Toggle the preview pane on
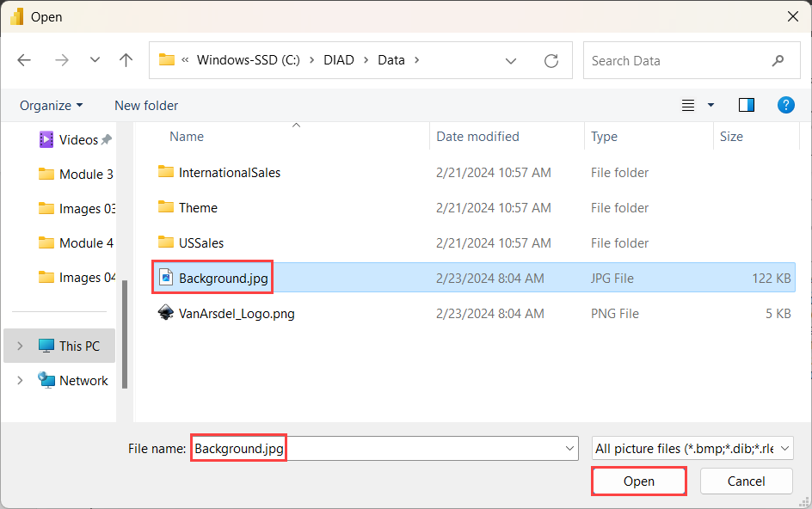This screenshot has width=812, height=509. pyautogui.click(x=746, y=105)
